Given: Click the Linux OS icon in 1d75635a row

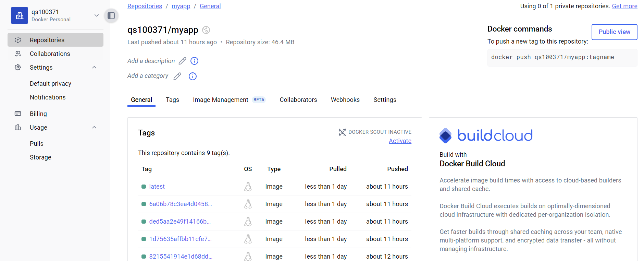Looking at the screenshot, I should pyautogui.click(x=248, y=239).
